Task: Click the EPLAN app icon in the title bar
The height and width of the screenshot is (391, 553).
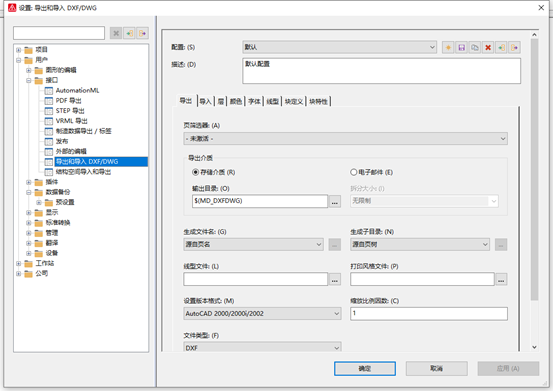Action: tap(12, 7)
